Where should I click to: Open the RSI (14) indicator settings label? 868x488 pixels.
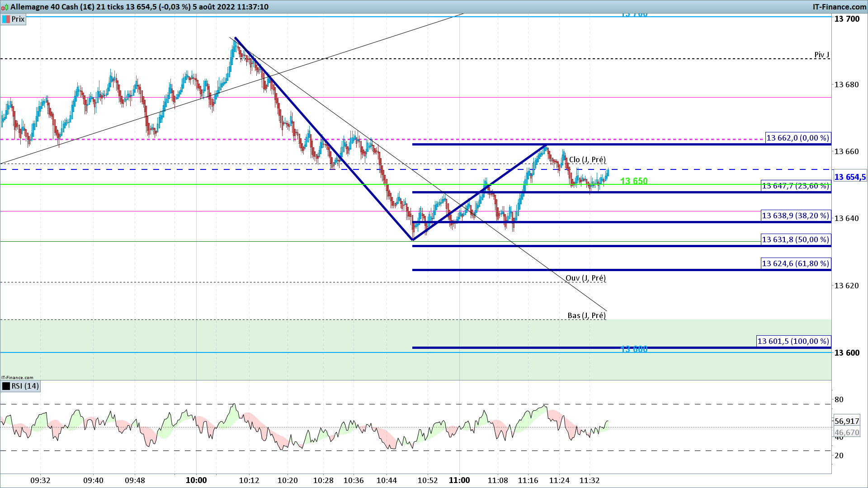pyautogui.click(x=25, y=386)
